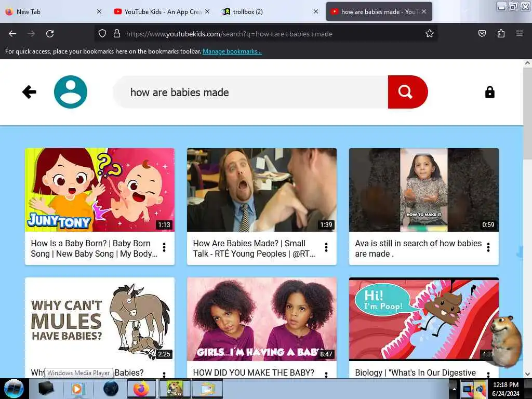Open parental lock icon on YouTube Kids
The height and width of the screenshot is (399, 532).
tap(489, 92)
